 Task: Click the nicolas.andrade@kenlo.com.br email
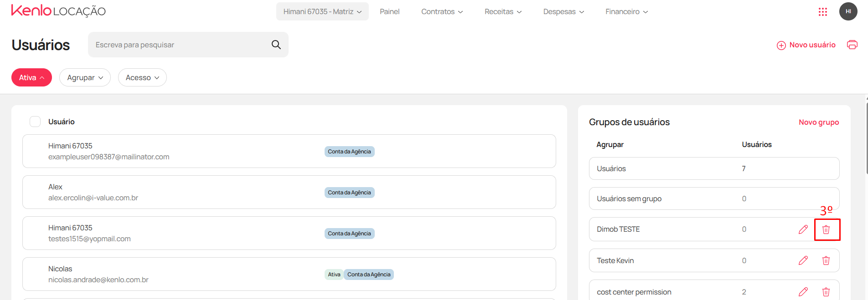(98, 280)
